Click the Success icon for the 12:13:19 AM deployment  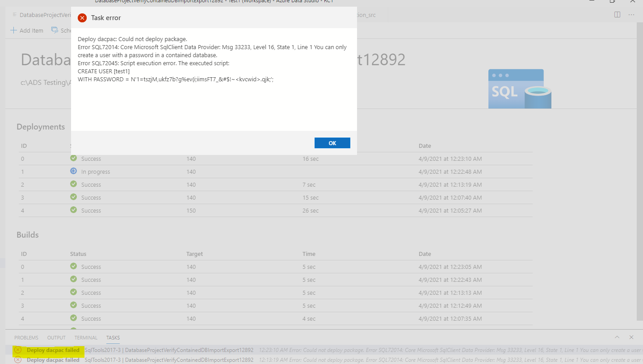pos(74,184)
